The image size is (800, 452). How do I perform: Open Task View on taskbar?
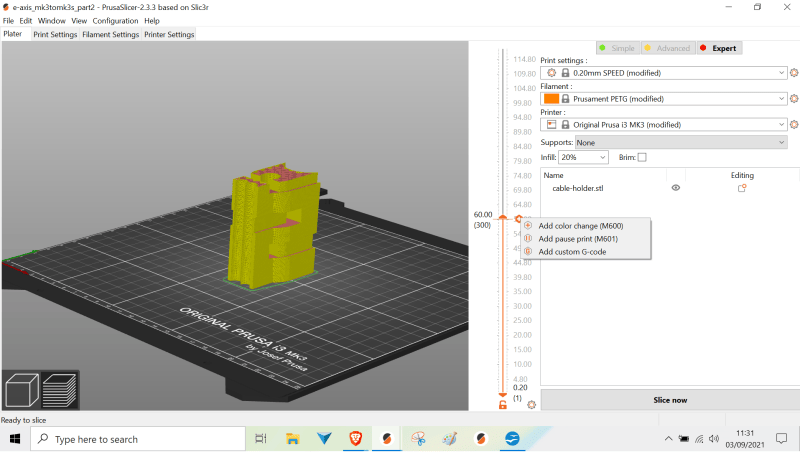click(261, 439)
